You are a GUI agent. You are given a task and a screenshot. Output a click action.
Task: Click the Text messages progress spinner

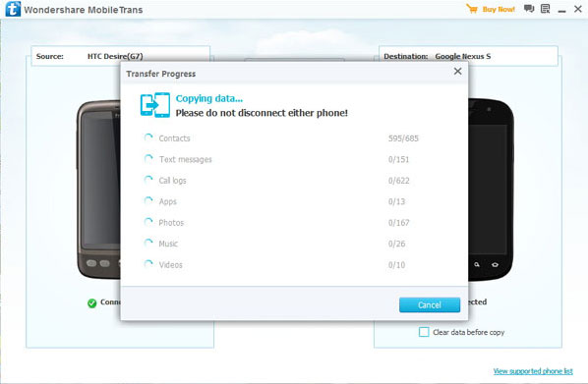coord(148,159)
